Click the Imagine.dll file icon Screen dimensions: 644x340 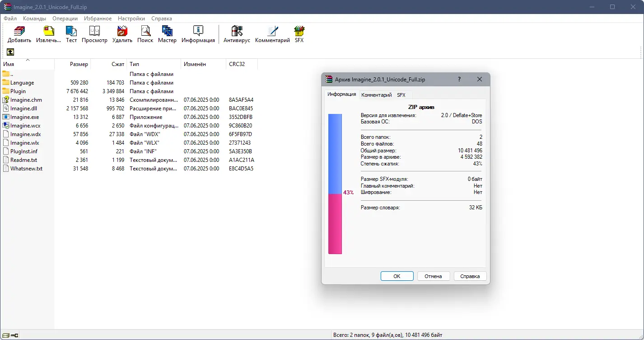pyautogui.click(x=6, y=108)
